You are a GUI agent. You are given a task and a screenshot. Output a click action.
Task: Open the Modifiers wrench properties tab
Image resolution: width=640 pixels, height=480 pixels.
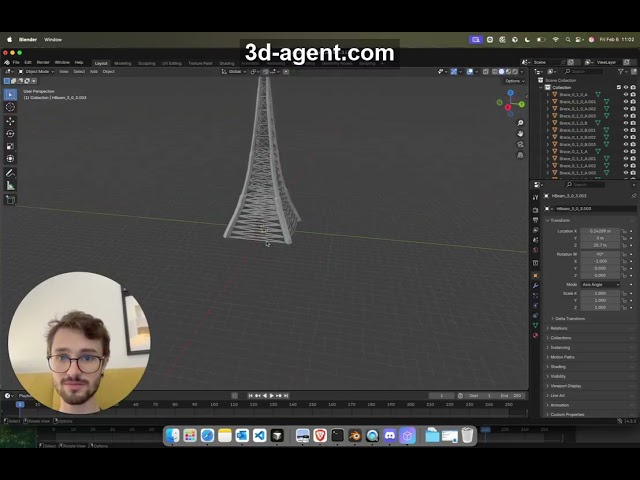click(x=536, y=286)
